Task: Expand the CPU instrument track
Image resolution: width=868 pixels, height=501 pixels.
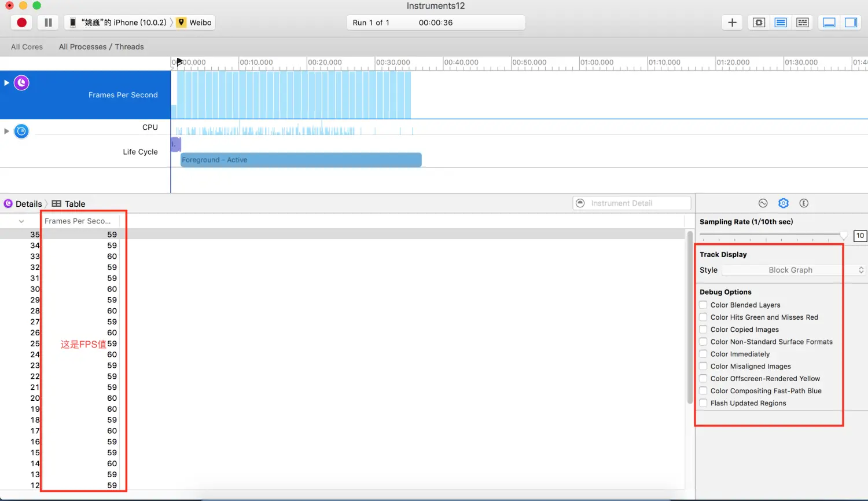Action: coord(6,131)
